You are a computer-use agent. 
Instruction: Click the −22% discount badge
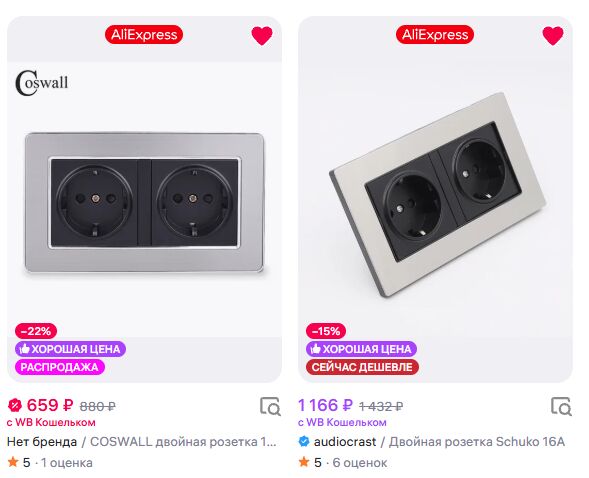(36, 331)
